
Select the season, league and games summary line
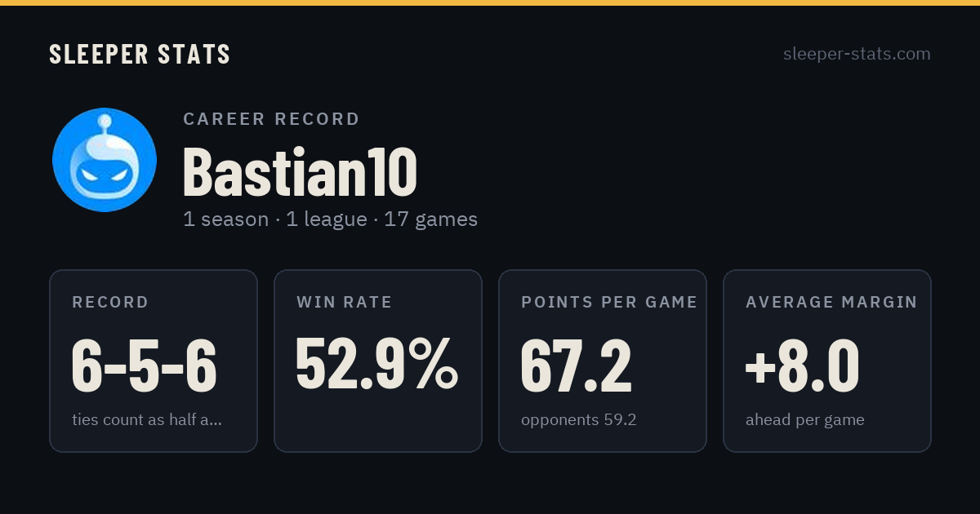coord(330,219)
